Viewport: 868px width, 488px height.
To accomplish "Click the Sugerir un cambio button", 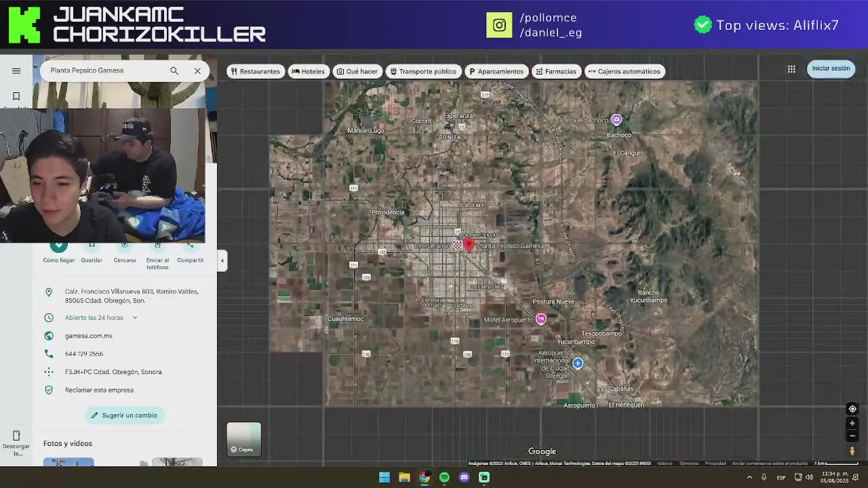I will pyautogui.click(x=124, y=415).
